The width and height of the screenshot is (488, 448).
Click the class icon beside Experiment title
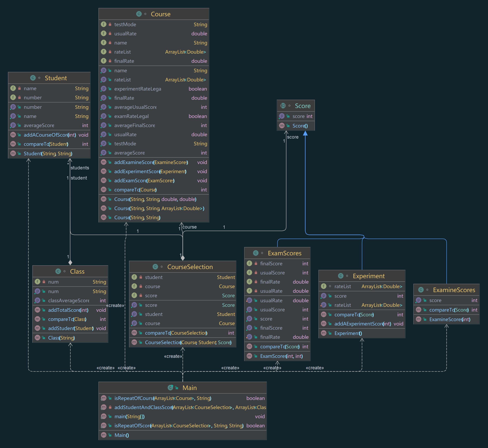[340, 276]
